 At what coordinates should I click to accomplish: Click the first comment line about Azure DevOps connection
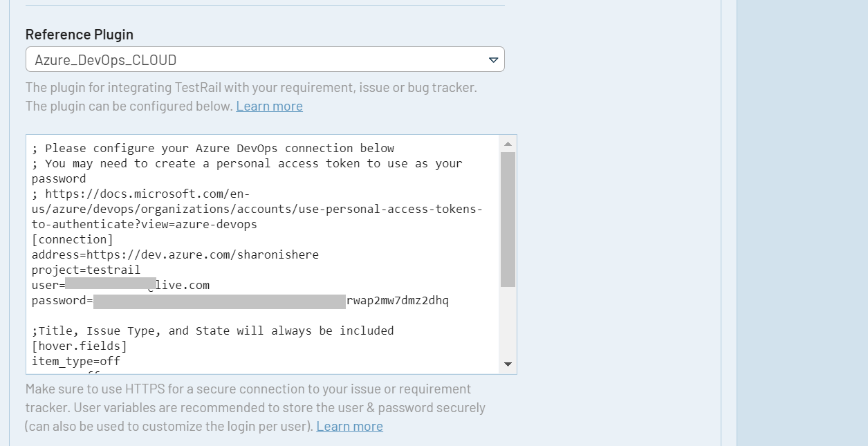tap(212, 148)
